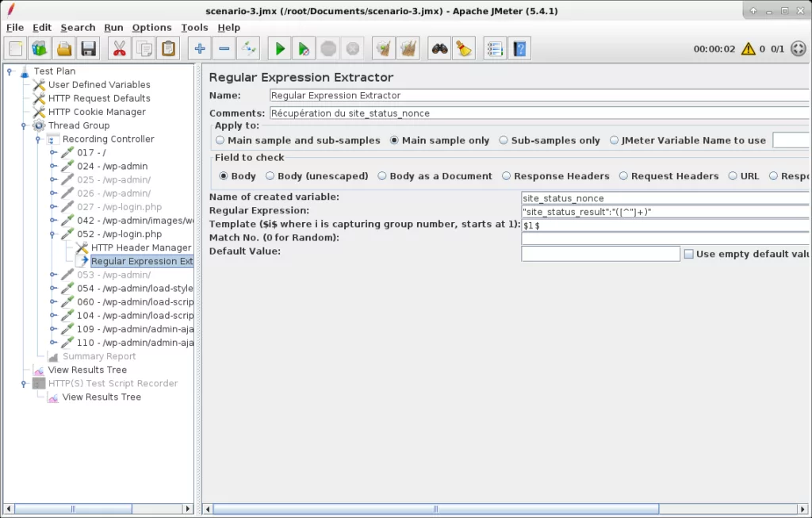Screen dimensions: 812x518
Task: Click the Regular Expression input field
Action: (x=666, y=212)
